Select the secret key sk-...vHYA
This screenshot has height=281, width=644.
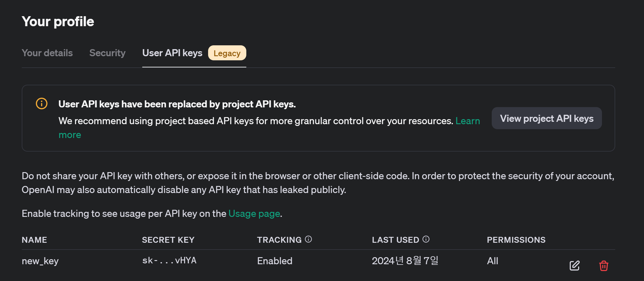[169, 261]
